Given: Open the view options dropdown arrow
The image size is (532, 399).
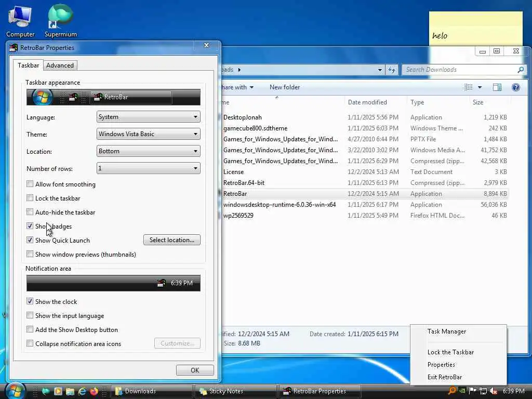Looking at the screenshot, I should tap(480, 87).
